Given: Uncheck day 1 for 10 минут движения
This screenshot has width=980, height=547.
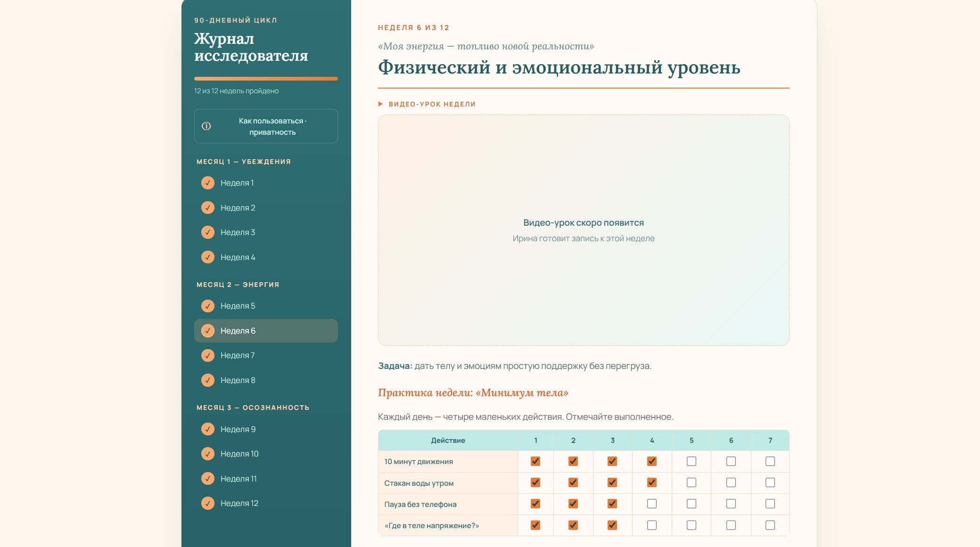Looking at the screenshot, I should pos(535,461).
